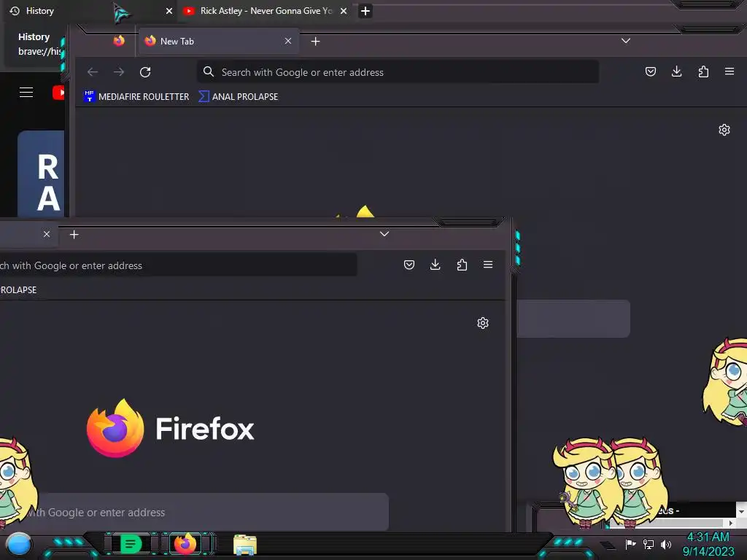Open a new tab in front Firefox
Image resolution: width=747 pixels, height=560 pixels.
(74, 234)
